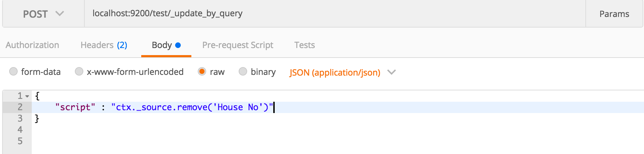Select the form-data radio button
The image size is (644, 154).
pyautogui.click(x=13, y=71)
